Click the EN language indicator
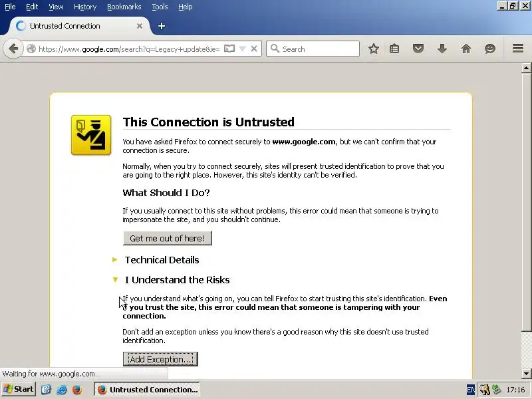Viewport: 532px width, 399px height. pos(471,390)
